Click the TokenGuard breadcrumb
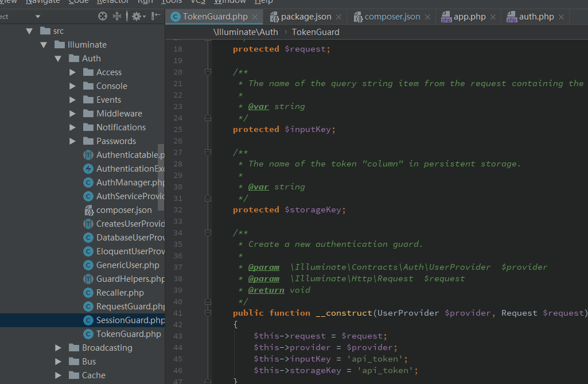Screen dimensions: 588x384 316,32
